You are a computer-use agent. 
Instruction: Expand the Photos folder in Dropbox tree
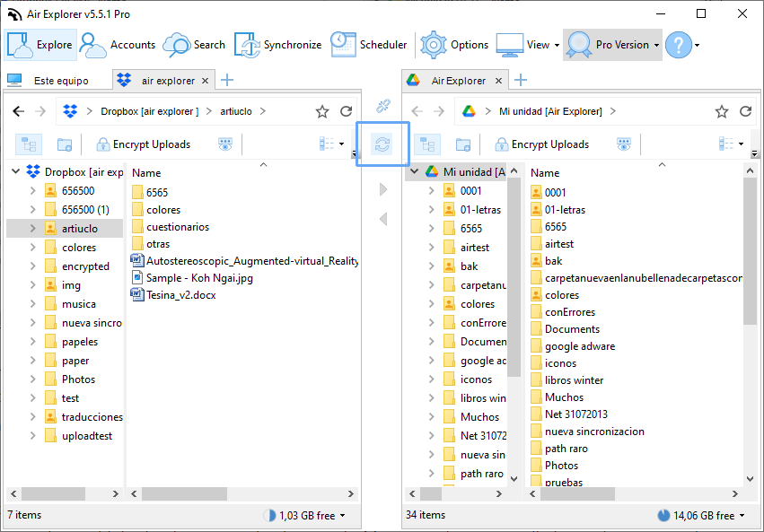(32, 379)
